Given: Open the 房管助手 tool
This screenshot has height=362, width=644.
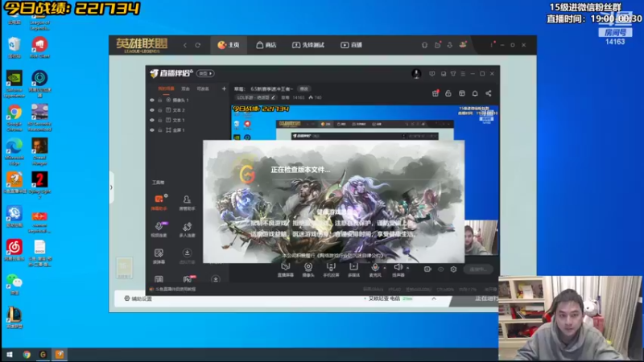Looking at the screenshot, I should click(x=187, y=203).
